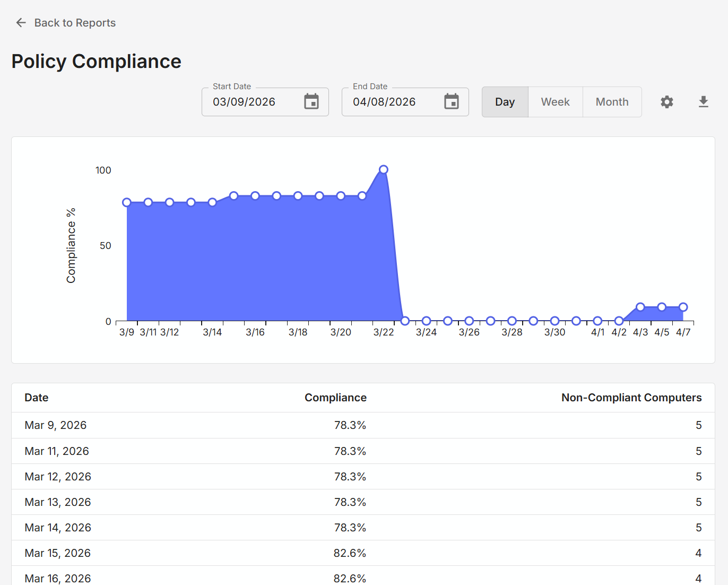
Task: Select the Week tab
Action: (554, 101)
